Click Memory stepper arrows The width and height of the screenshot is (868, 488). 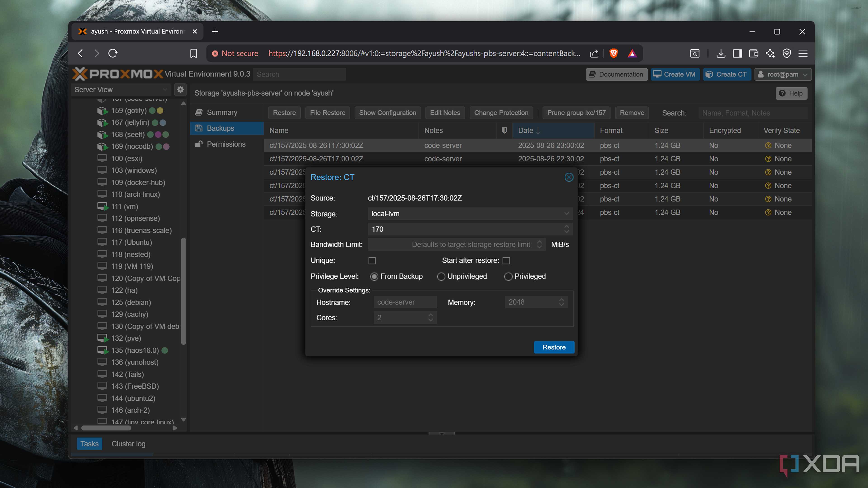click(561, 302)
